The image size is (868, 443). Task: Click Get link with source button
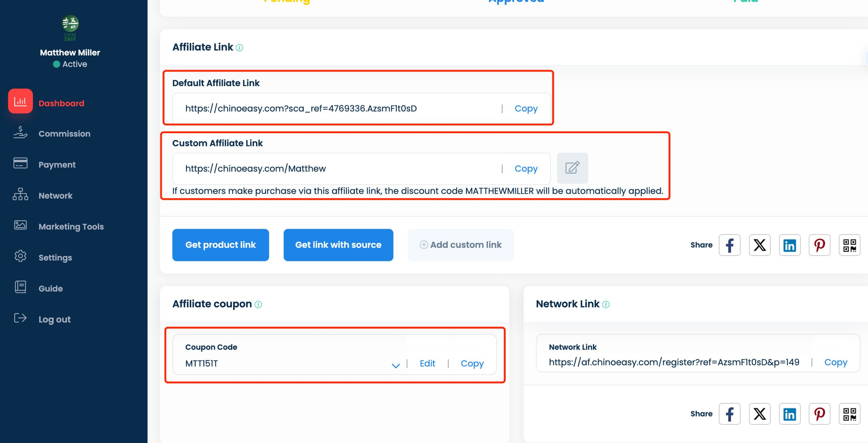click(x=338, y=245)
